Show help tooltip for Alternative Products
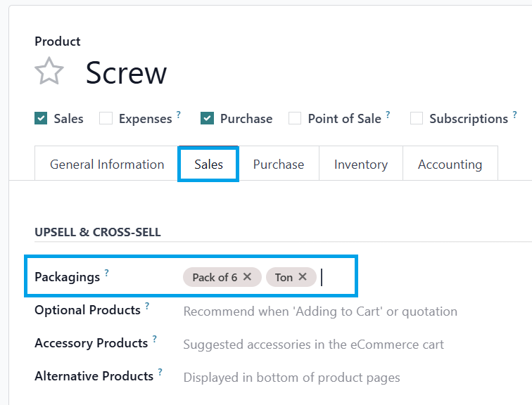This screenshot has height=405, width=532. 160,372
